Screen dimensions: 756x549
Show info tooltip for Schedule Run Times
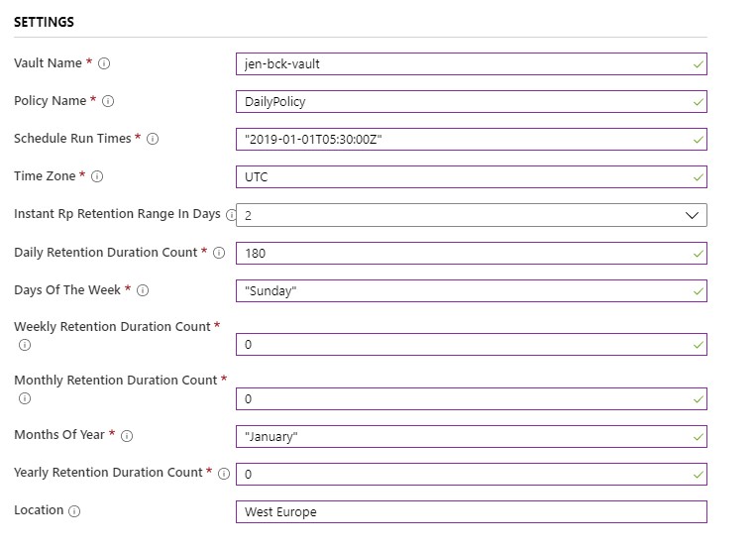pos(153,139)
